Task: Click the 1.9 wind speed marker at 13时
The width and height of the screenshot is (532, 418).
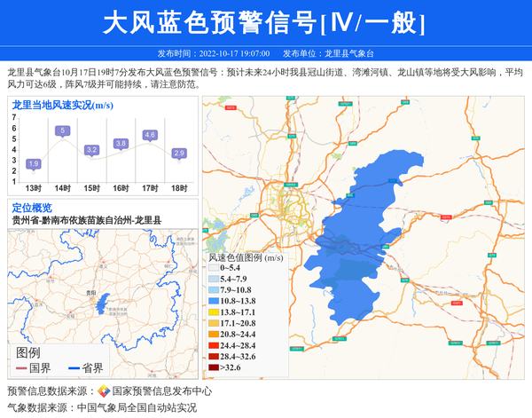Action: [34, 163]
